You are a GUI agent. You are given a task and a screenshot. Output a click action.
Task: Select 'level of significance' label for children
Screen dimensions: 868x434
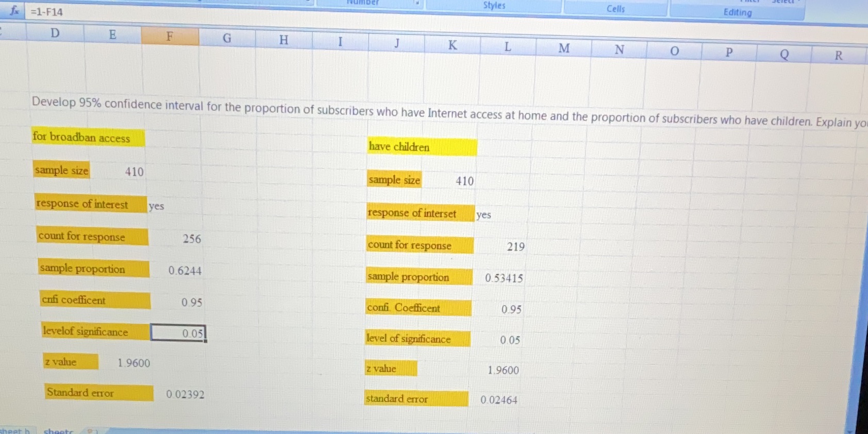point(418,338)
